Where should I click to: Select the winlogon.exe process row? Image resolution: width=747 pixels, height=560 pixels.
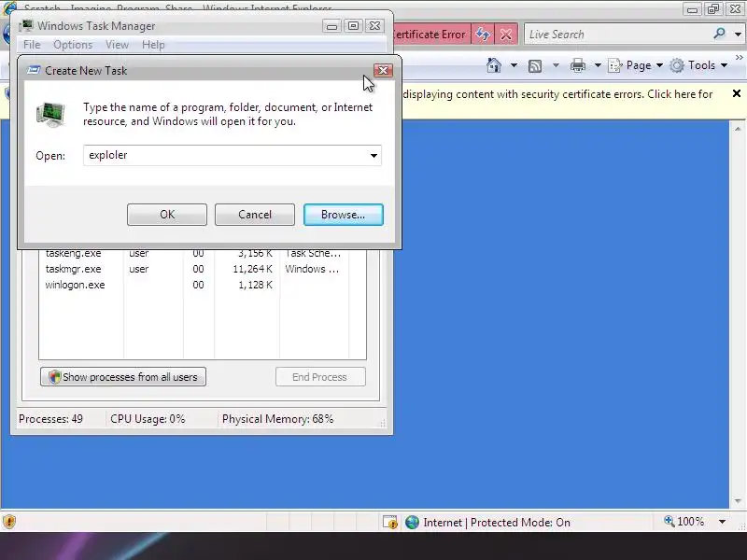point(203,285)
